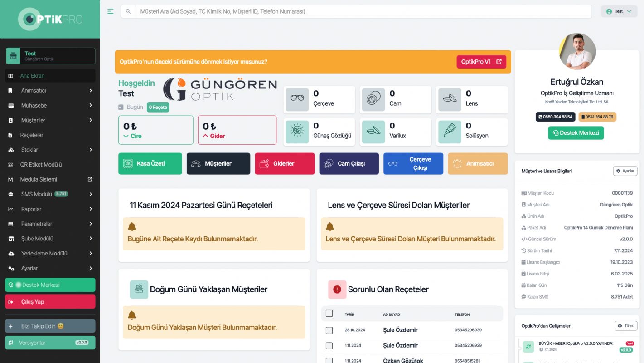Click the birthday cake icon beside Doğum Günü
The height and width of the screenshot is (363, 644).
(x=139, y=289)
